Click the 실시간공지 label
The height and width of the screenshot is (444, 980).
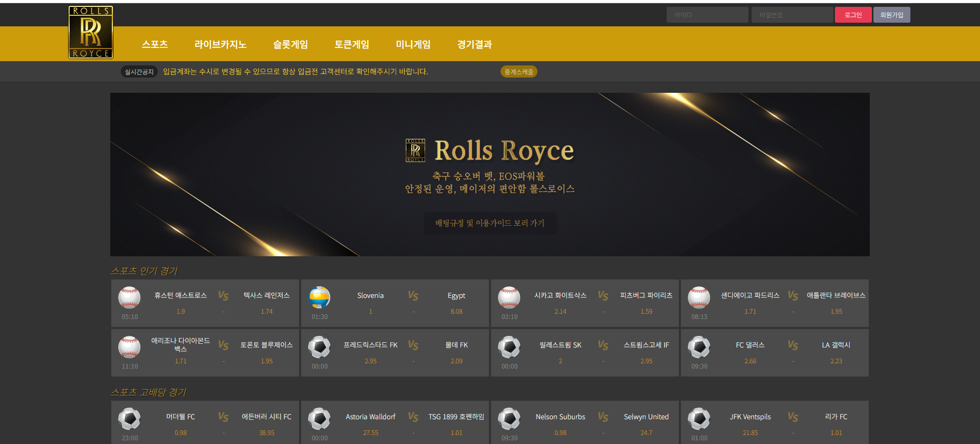tap(139, 72)
